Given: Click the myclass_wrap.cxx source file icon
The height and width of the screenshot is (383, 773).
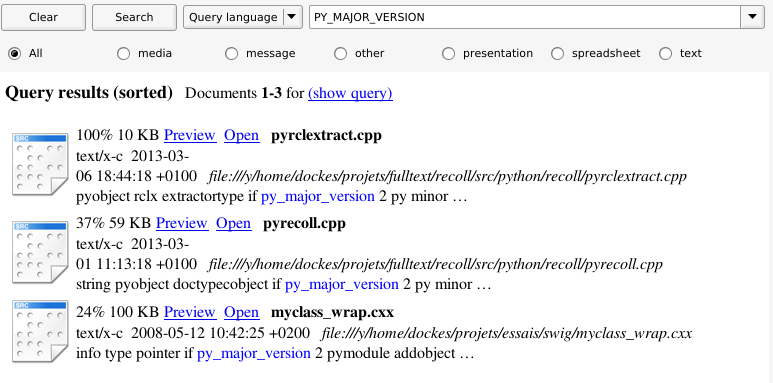Looking at the screenshot, I should click(40, 331).
